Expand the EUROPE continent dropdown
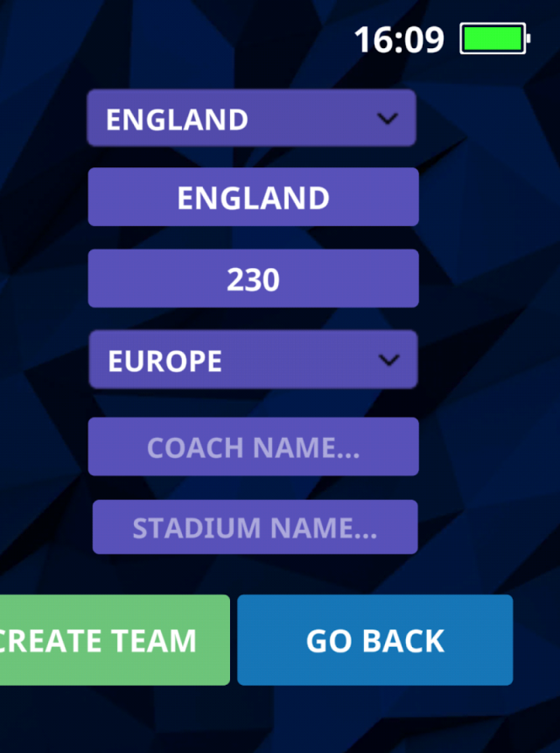The image size is (560, 753). (253, 359)
